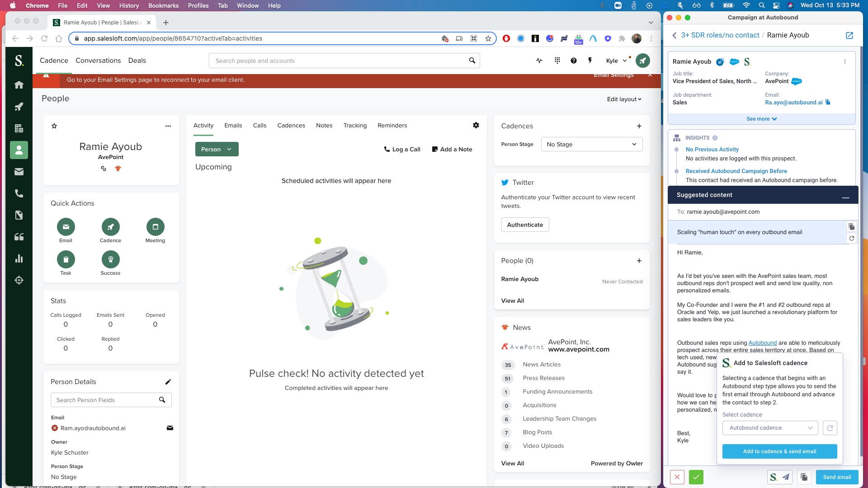
Task: Expand the Autobound cadence select box
Action: [x=770, y=428]
